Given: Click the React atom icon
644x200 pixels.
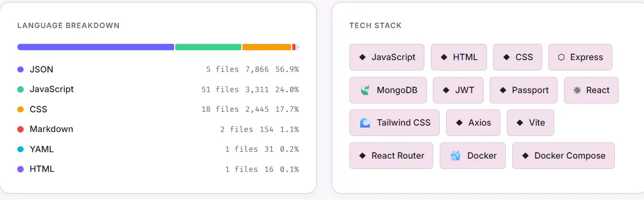Looking at the screenshot, I should tap(577, 90).
